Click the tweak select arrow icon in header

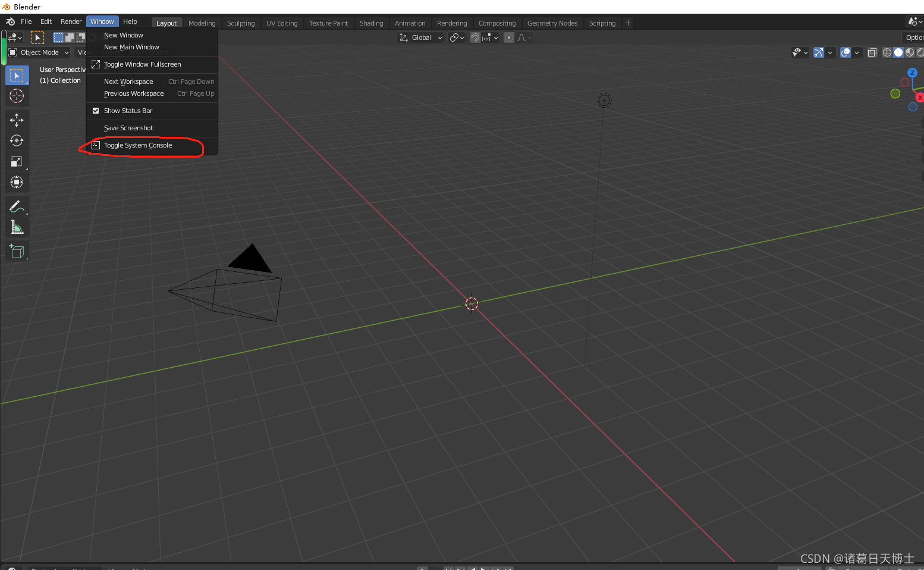[37, 37]
